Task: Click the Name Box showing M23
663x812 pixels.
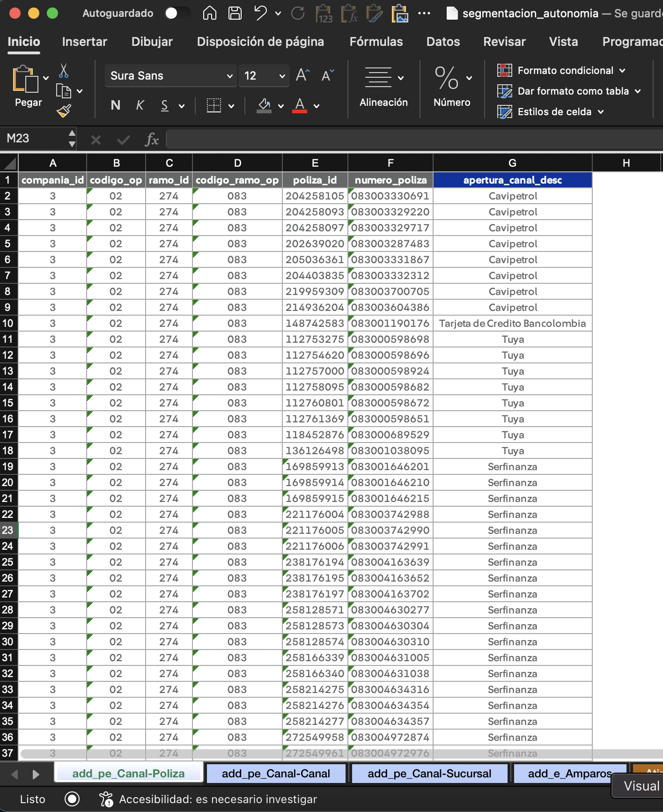Action: coord(34,139)
